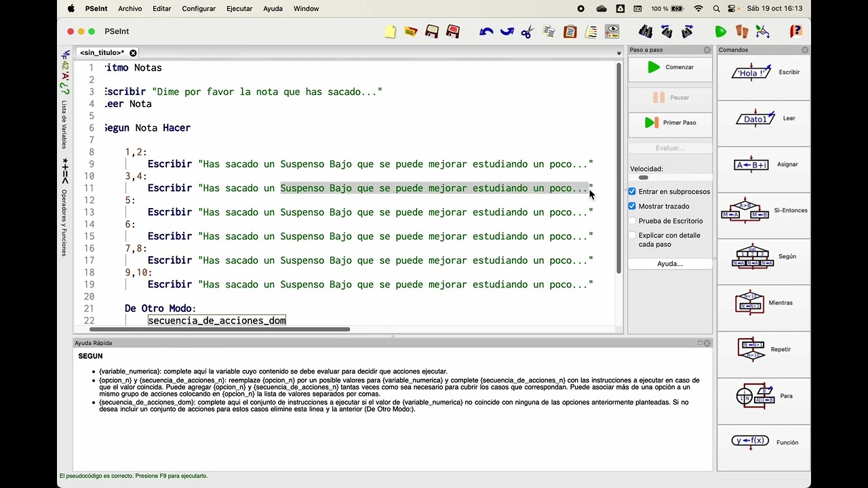Image resolution: width=868 pixels, height=488 pixels.
Task: Open the Ejecutar menu
Action: (x=239, y=9)
